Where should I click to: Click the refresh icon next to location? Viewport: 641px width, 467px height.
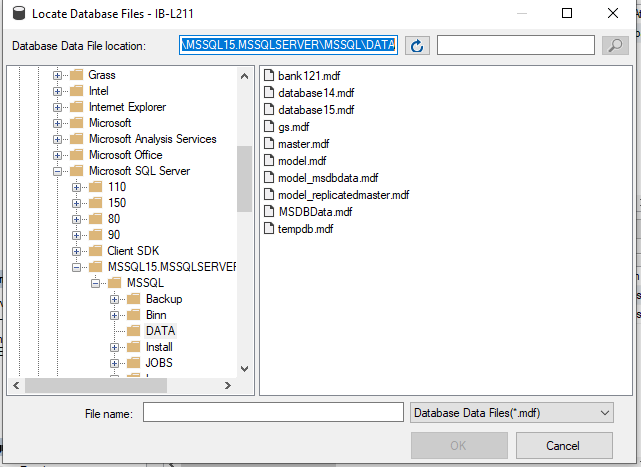click(417, 46)
